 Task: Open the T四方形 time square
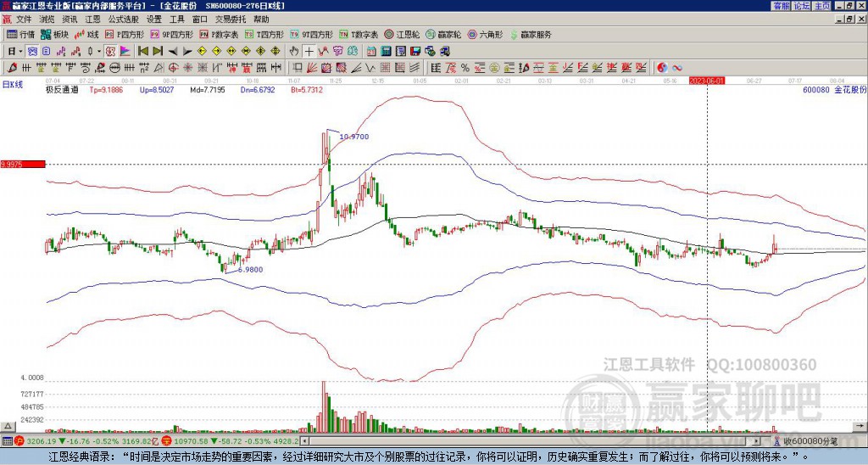pos(264,34)
